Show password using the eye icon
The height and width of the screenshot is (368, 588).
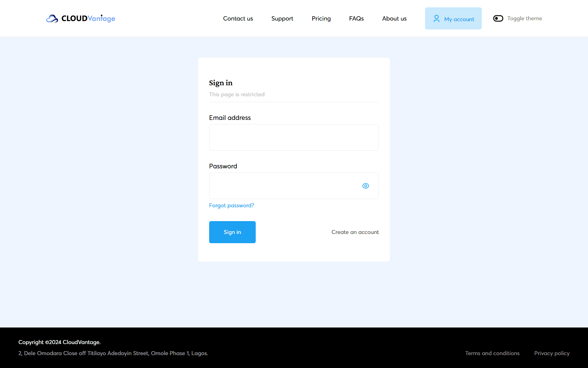click(x=365, y=186)
